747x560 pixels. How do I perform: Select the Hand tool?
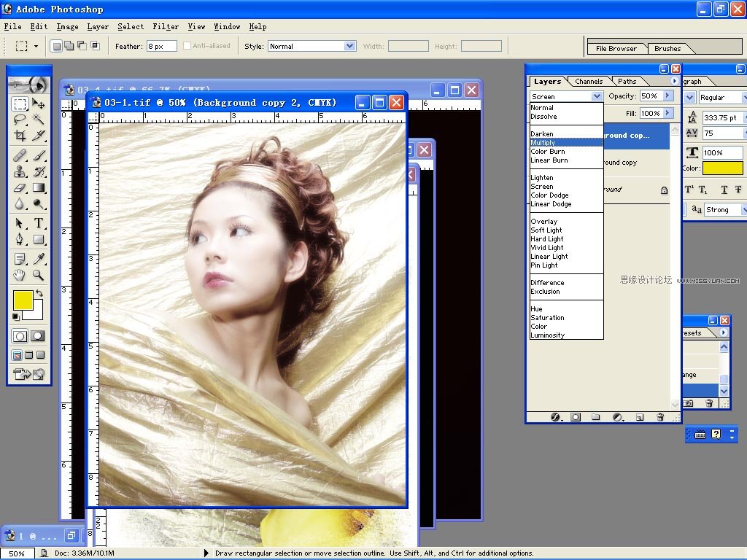tap(20, 275)
